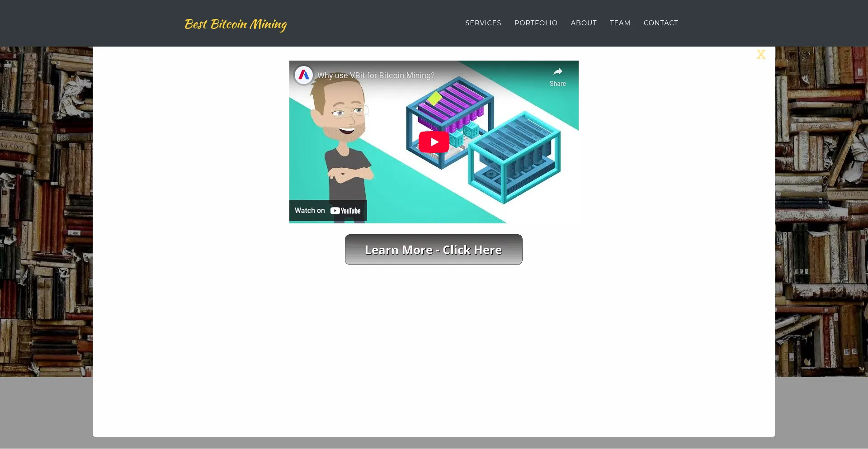Close the popup with yellow X
Viewport: 868px width, 449px height.
tap(761, 55)
